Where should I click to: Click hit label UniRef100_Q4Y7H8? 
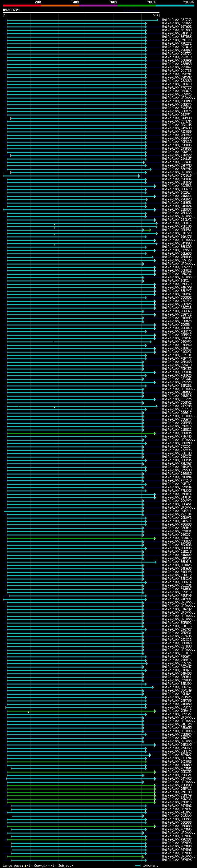[x=177, y=406]
